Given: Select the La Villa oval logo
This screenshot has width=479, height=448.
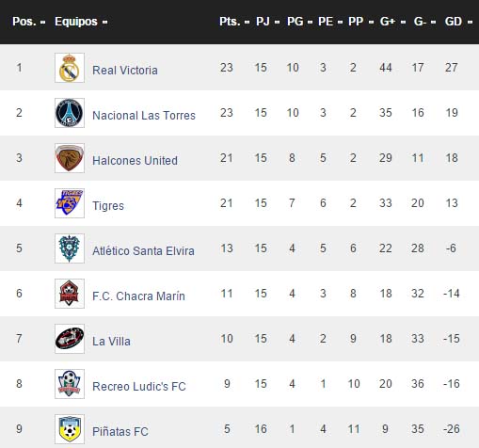Looking at the screenshot, I should click(70, 339).
